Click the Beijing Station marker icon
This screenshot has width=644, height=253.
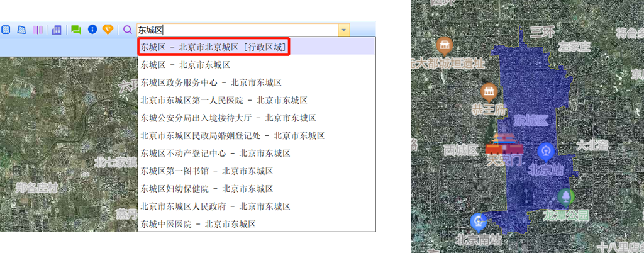coord(545,152)
